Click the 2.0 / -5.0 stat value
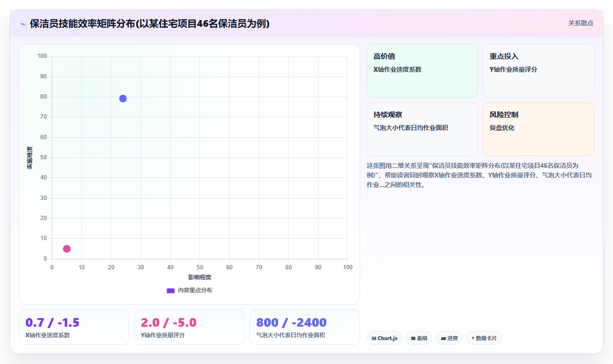Image resolution: width=613 pixels, height=364 pixels. 169,322
